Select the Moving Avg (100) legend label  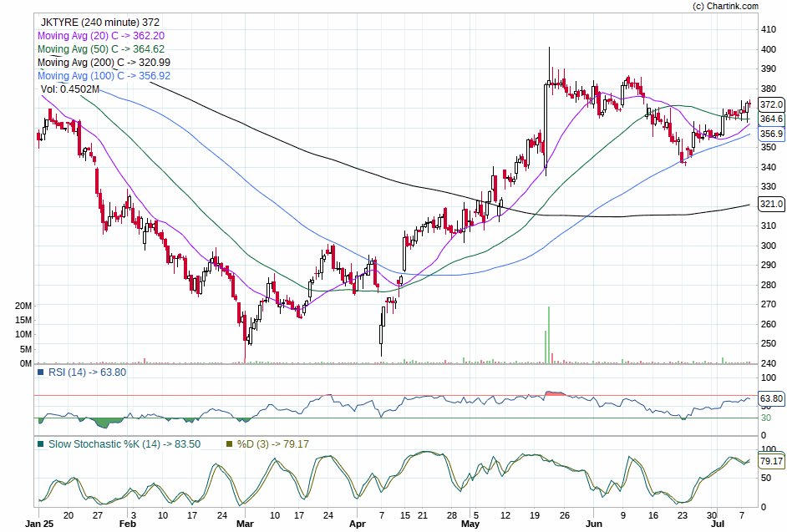tap(104, 76)
